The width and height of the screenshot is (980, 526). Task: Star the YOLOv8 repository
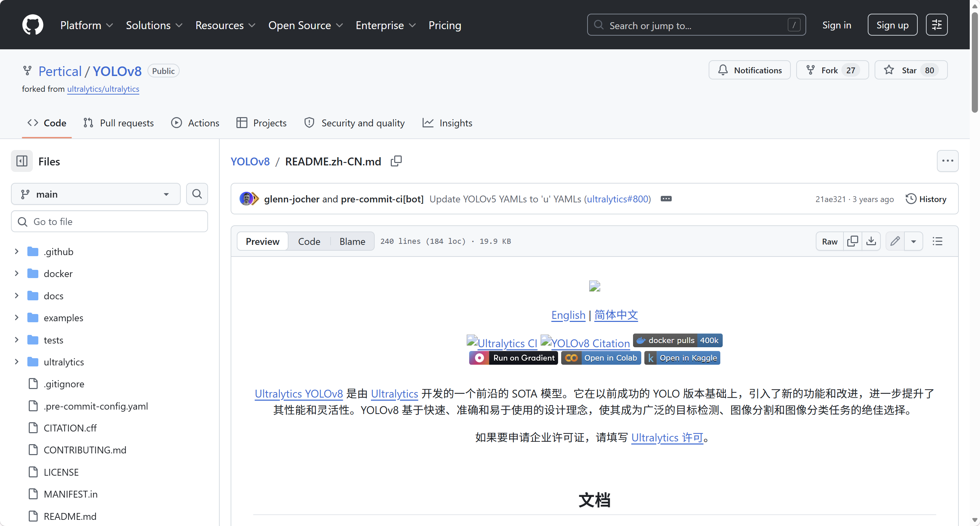tap(911, 71)
